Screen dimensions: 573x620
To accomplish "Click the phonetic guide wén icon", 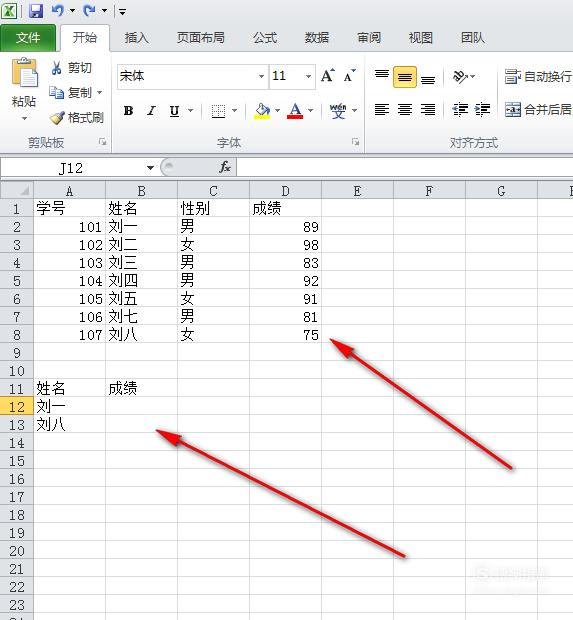I will [339, 111].
